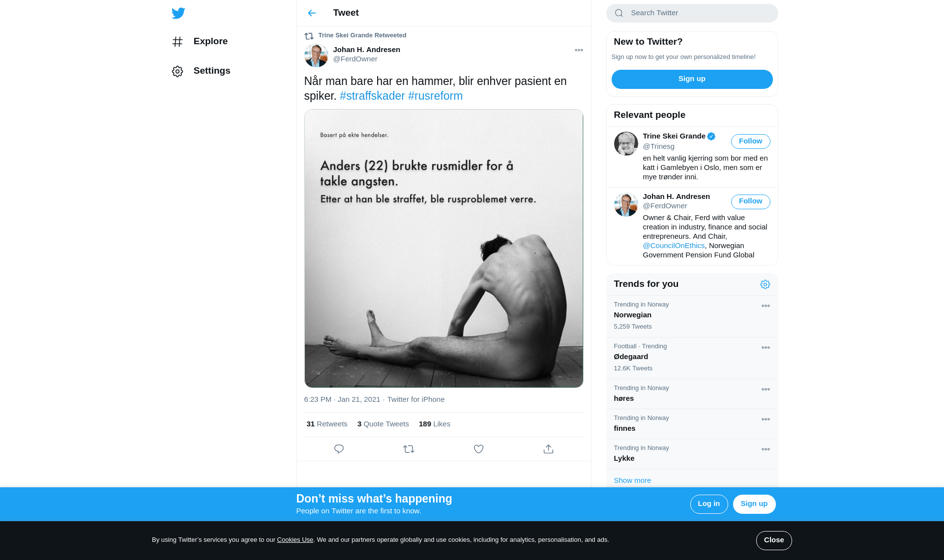
Task: Close the cookies notice
Action: pyautogui.click(x=774, y=540)
